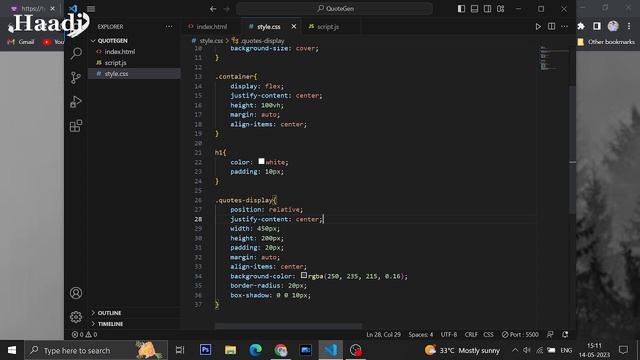Switch to VS Code taskbar icon

pos(331,350)
